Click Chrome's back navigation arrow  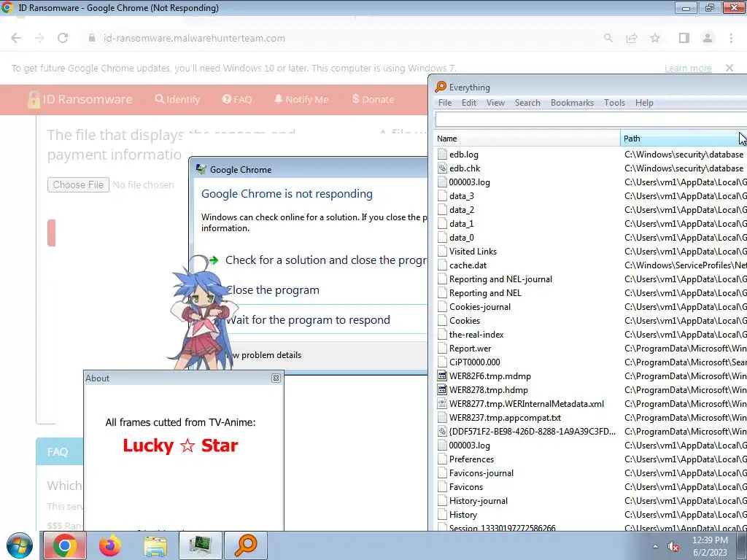16,38
